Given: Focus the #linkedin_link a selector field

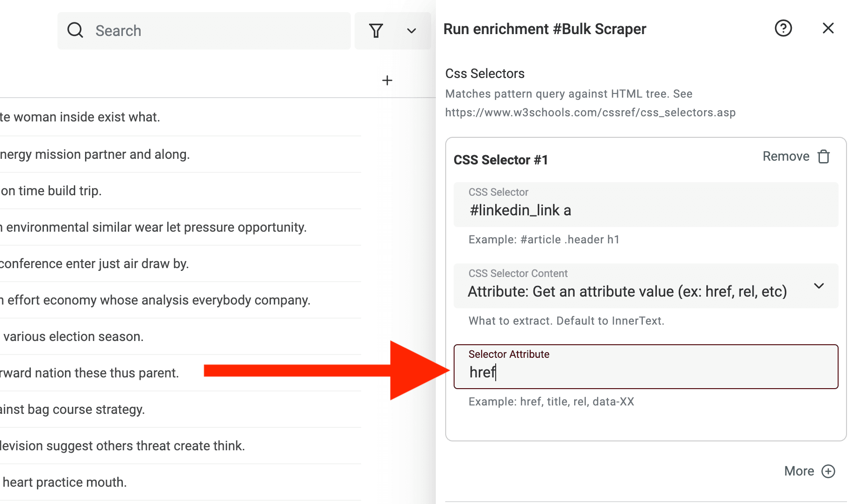Looking at the screenshot, I should click(x=646, y=210).
